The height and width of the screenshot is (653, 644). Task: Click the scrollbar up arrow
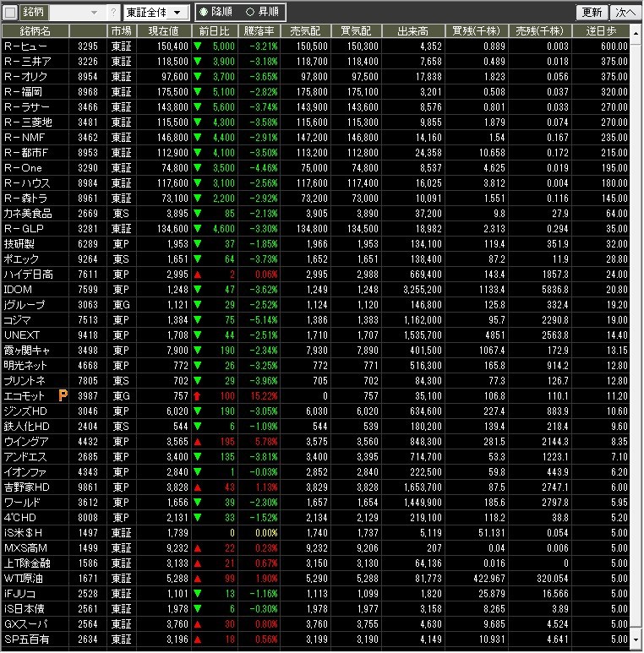tap(636, 32)
